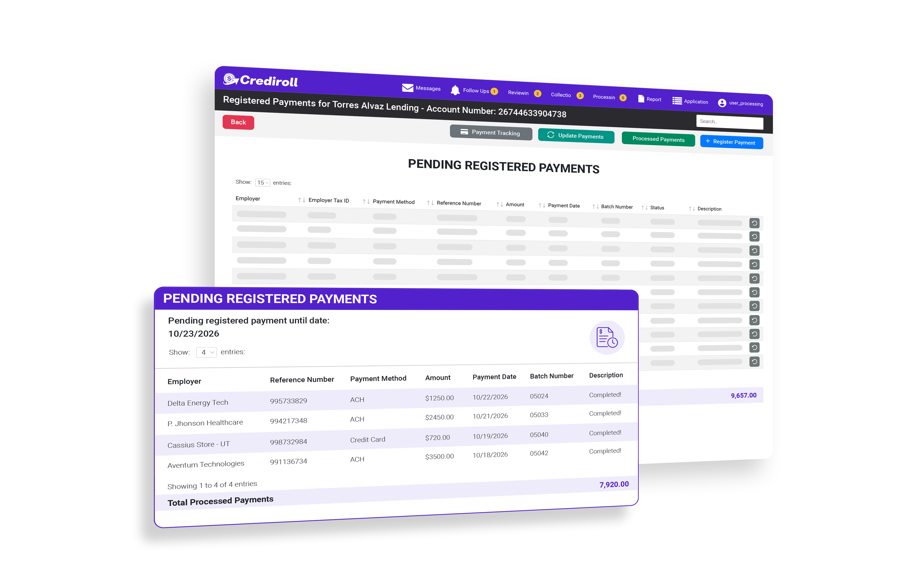Viewport: 924px width, 588px height.
Task: Click the $2450.00 amount cell
Action: coord(439,417)
